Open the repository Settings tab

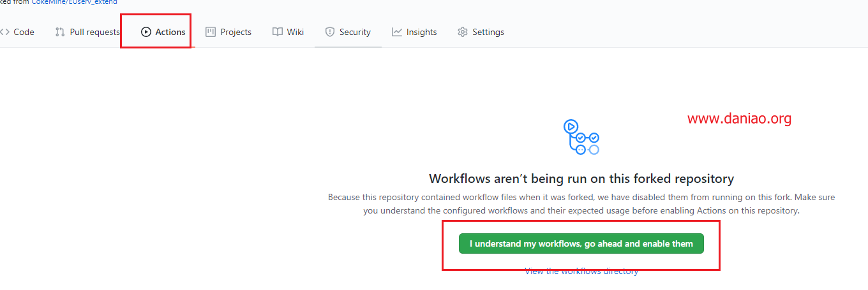pyautogui.click(x=481, y=32)
